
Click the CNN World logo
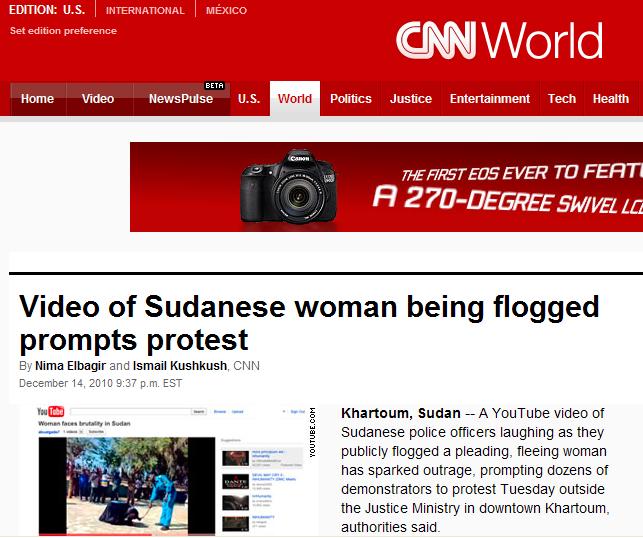pos(498,41)
